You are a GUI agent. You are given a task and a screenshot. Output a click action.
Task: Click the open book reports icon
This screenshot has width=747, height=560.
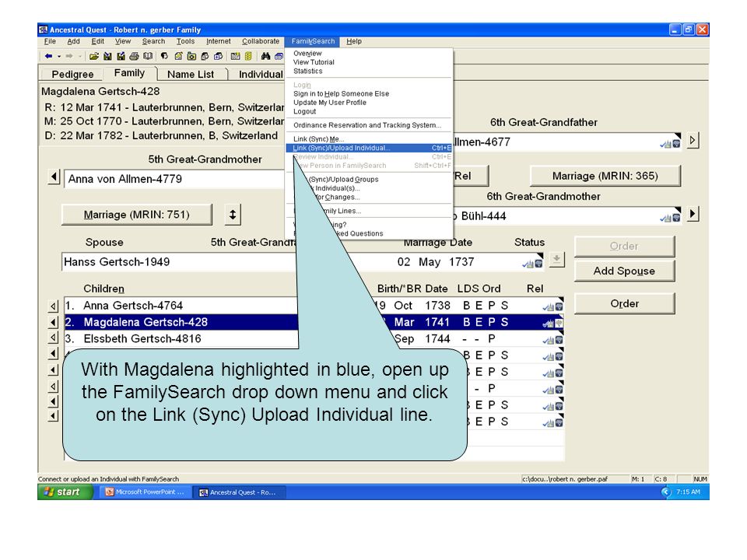[148, 56]
